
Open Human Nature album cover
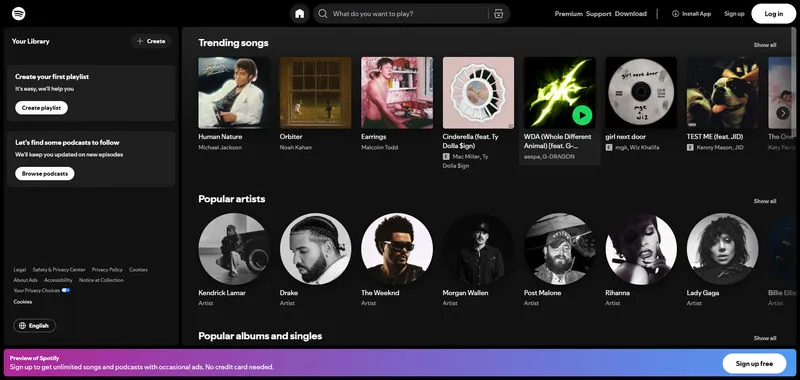tap(234, 92)
